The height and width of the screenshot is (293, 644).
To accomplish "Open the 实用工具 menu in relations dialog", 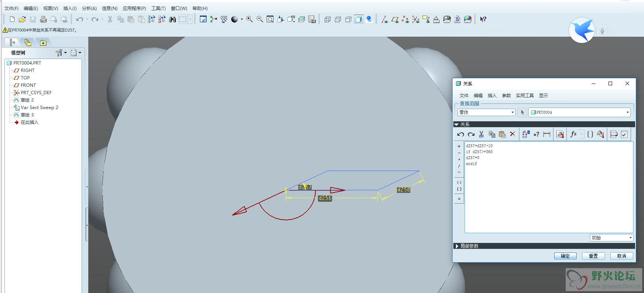I will pos(525,96).
